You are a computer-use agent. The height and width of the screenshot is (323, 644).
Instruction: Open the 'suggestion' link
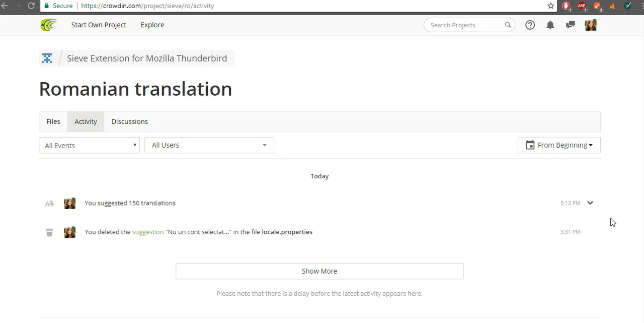[x=148, y=232]
